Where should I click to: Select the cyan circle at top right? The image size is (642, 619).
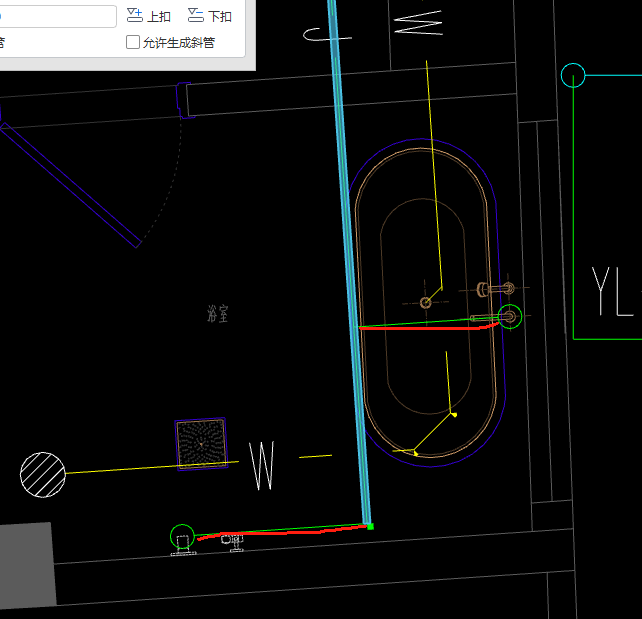[573, 75]
